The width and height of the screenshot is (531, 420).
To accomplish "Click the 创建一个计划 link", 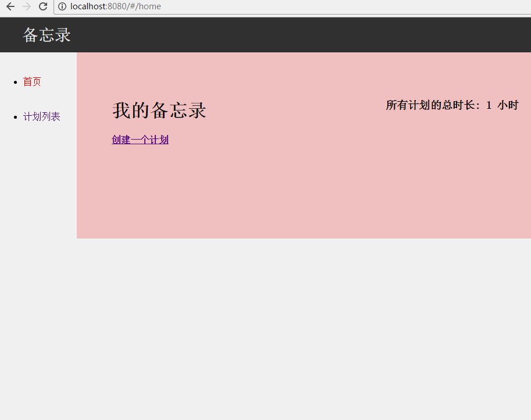I will [x=140, y=140].
